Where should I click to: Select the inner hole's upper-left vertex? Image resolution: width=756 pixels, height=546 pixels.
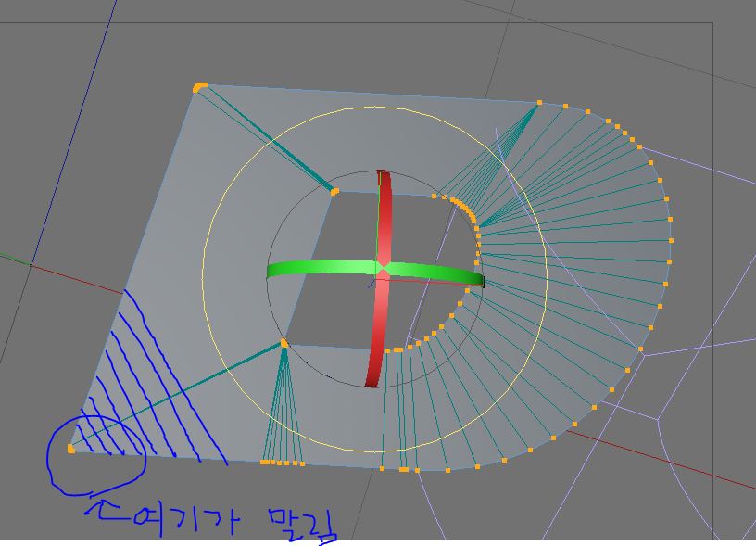coord(334,192)
